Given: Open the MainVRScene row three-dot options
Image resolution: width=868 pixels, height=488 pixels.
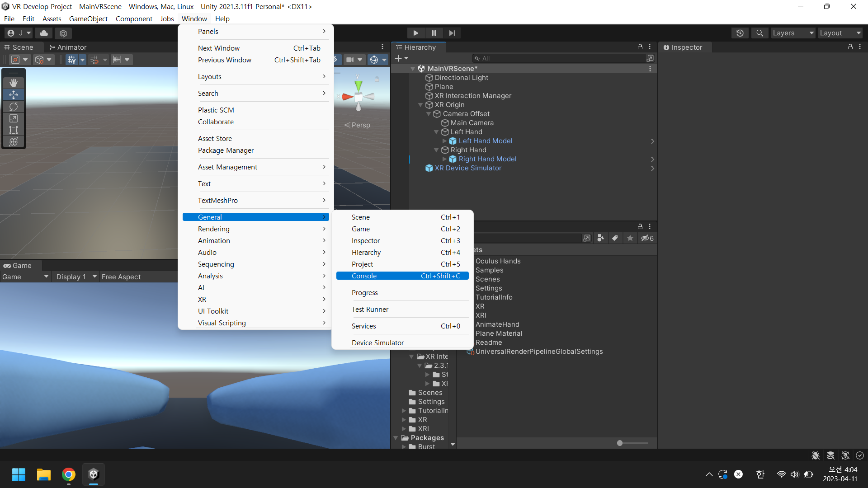Looking at the screenshot, I should pyautogui.click(x=650, y=69).
